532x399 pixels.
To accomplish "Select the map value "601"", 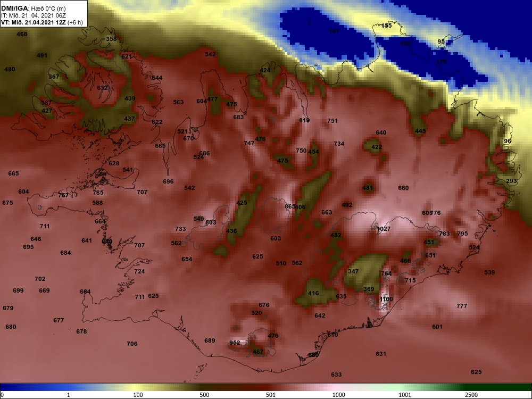I will 437,327.
